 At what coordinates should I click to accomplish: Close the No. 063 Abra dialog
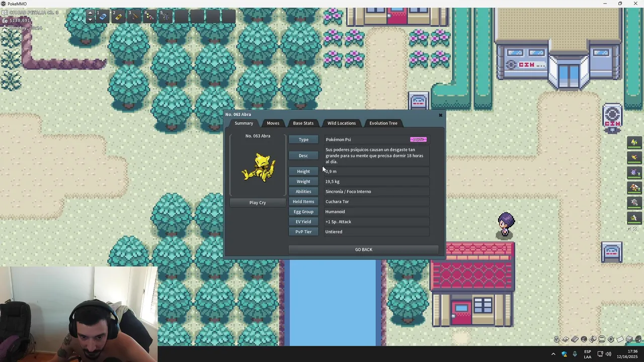point(441,115)
